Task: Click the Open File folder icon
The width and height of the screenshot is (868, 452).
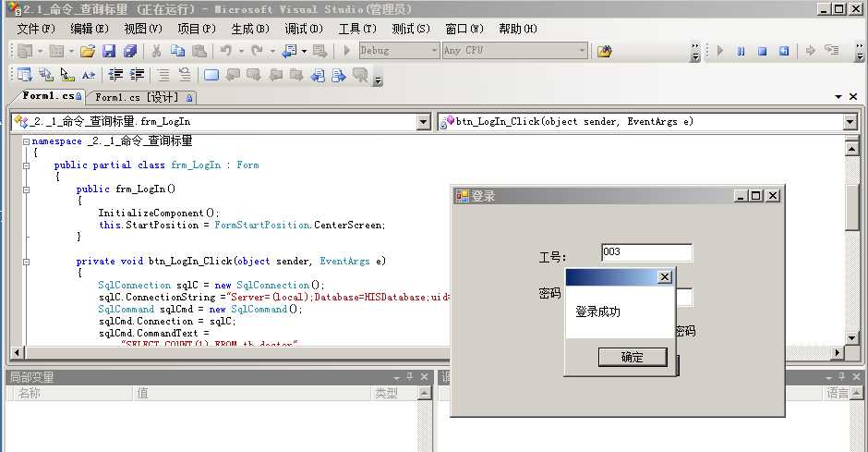Action: 88,51
